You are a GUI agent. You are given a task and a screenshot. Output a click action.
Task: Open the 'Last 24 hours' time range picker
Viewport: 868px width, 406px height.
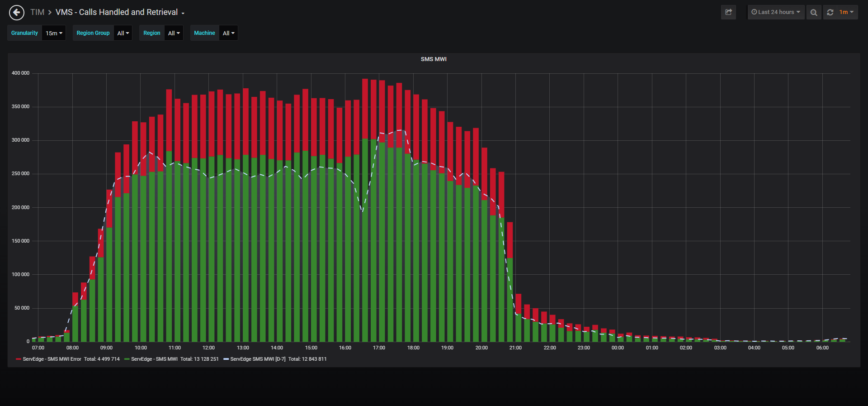pos(776,12)
